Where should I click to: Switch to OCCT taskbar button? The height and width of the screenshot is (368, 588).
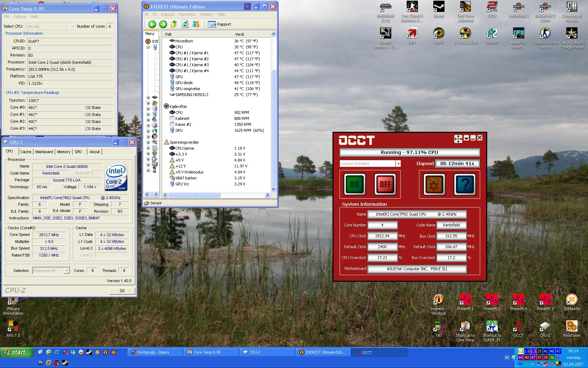pos(379,352)
